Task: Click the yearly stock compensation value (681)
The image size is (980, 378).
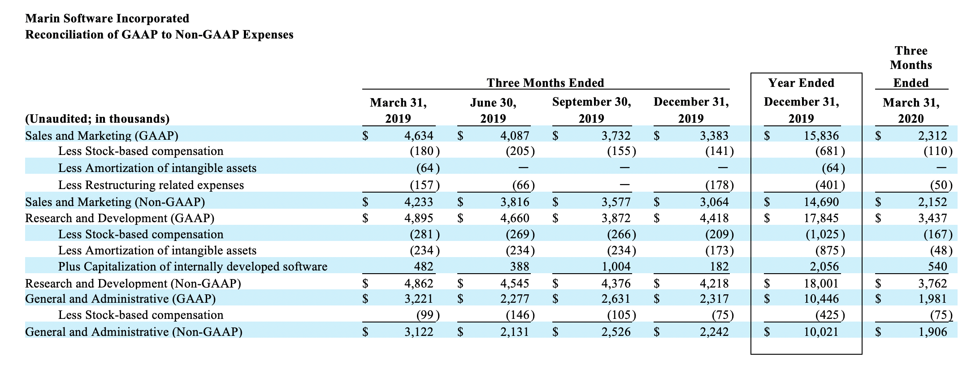Action: point(830,151)
